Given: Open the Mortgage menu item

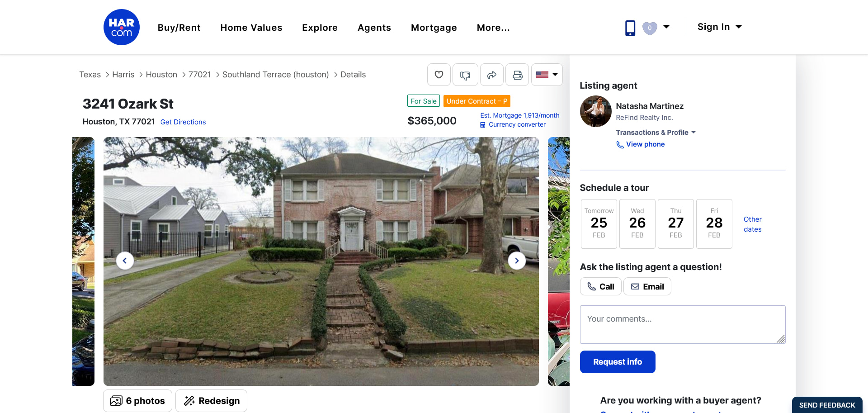Looking at the screenshot, I should 434,28.
